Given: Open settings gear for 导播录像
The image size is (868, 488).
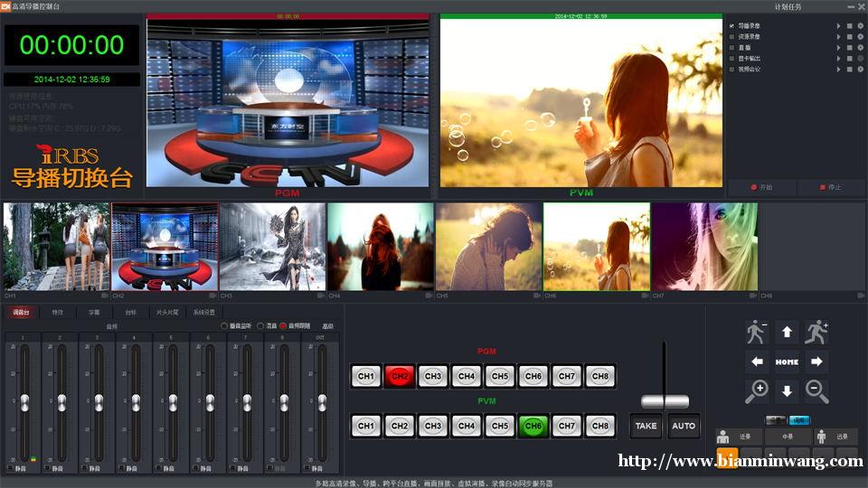Looking at the screenshot, I should point(860,26).
